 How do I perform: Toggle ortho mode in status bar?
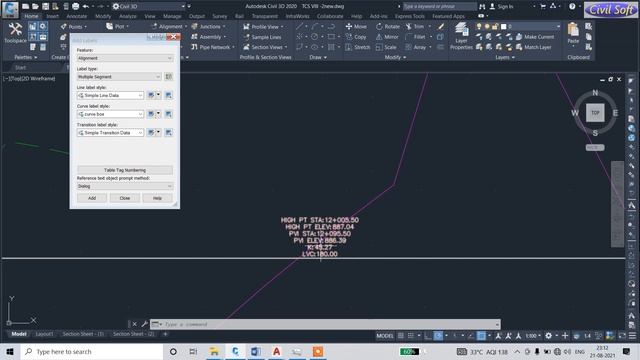pyautogui.click(x=427, y=336)
